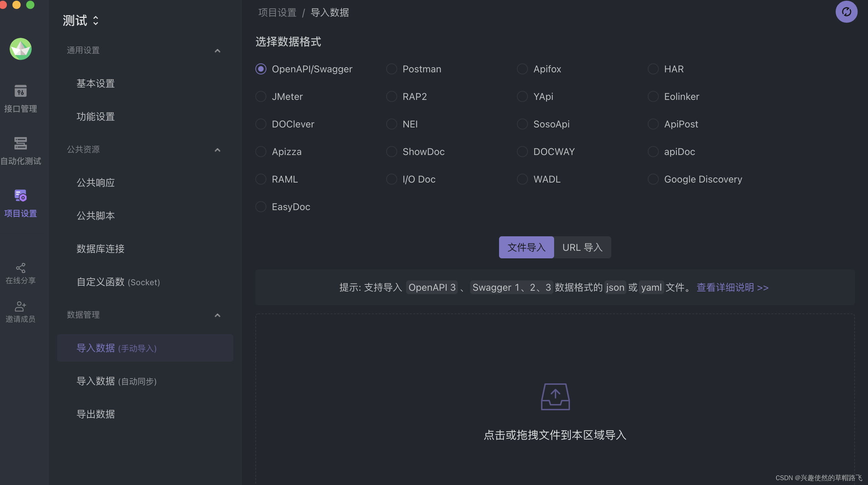Open 导出数据 menu item

click(145, 414)
